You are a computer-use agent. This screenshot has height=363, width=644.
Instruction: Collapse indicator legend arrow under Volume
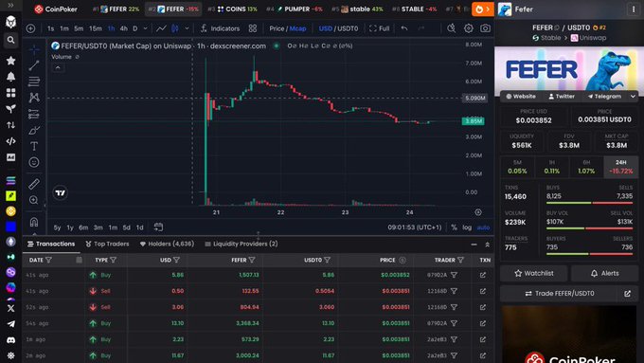tap(58, 67)
